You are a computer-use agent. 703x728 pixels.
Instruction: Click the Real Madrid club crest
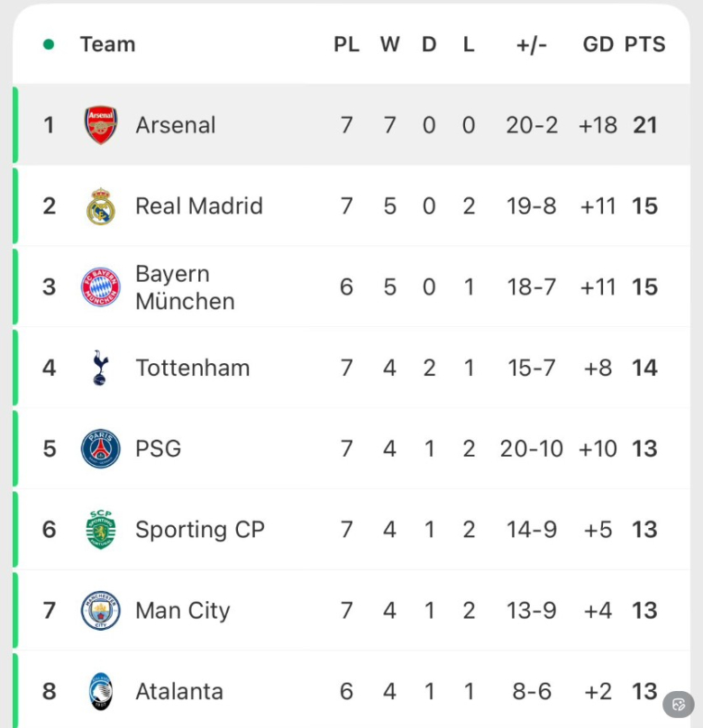point(101,206)
